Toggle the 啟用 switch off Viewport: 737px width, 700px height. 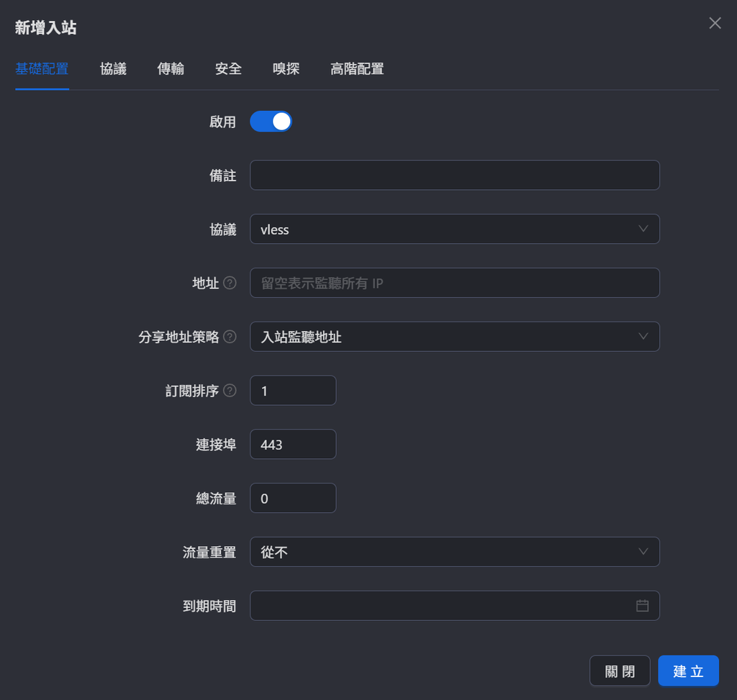(271, 122)
